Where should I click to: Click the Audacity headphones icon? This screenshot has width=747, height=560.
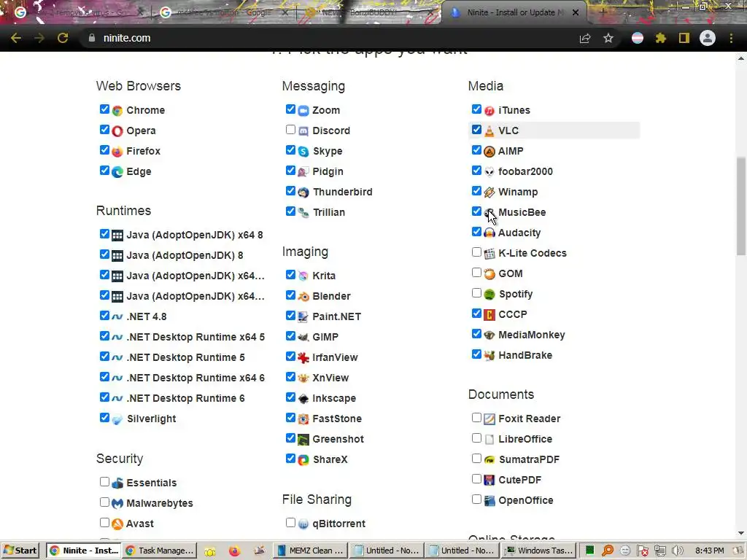(x=489, y=233)
